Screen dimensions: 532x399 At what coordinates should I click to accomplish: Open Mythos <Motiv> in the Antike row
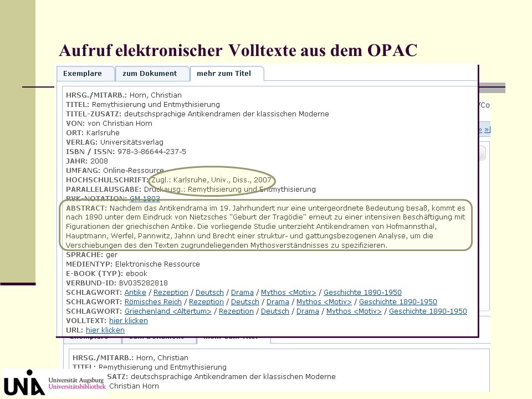point(288,293)
